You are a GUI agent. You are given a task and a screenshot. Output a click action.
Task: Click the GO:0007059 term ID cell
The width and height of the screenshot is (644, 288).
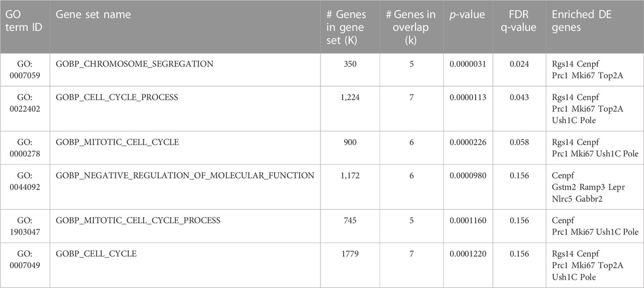[x=25, y=70]
